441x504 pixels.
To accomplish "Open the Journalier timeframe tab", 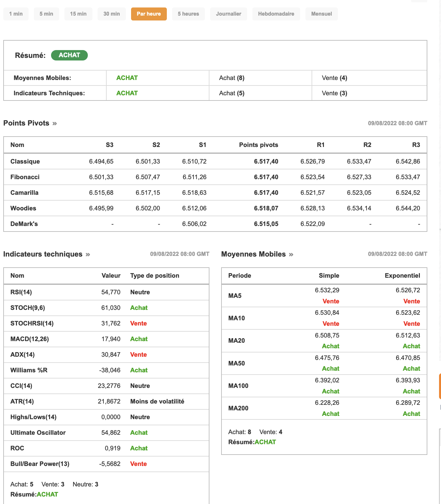I will coord(229,14).
